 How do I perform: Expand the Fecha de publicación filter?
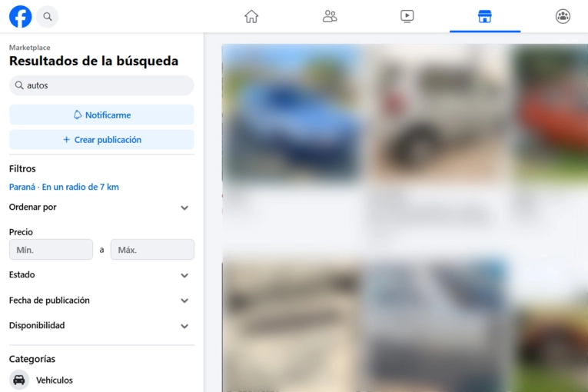(99, 301)
